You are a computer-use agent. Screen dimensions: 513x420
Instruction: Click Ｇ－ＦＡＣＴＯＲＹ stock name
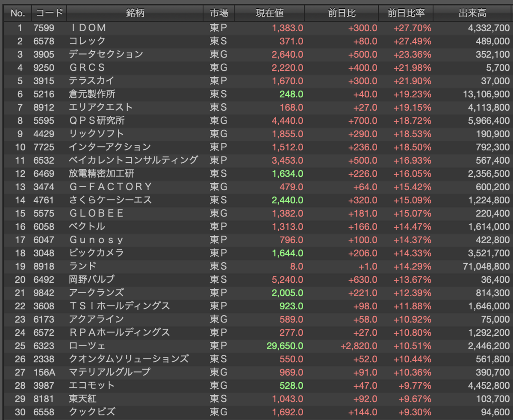pyautogui.click(x=110, y=187)
